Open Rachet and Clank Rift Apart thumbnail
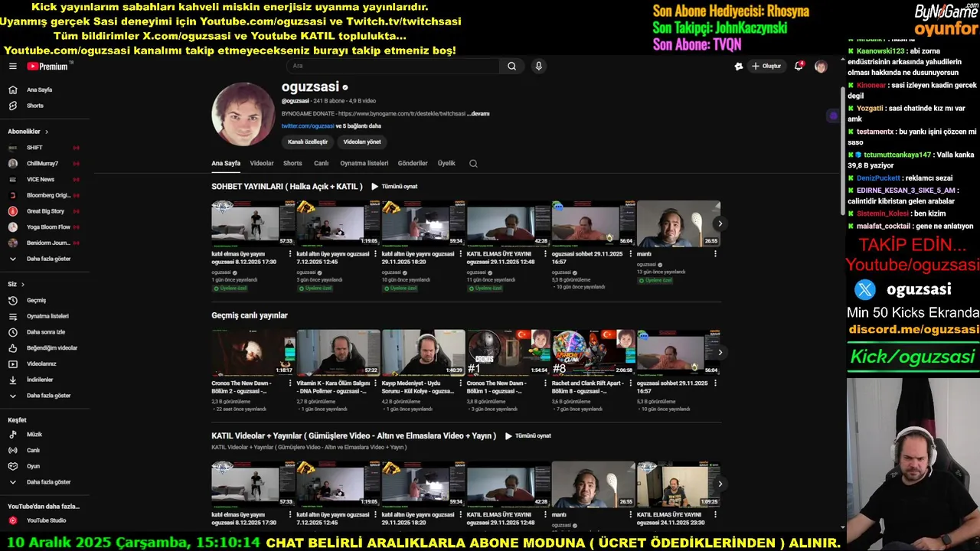Viewport: 980px width, 551px height. click(x=593, y=353)
